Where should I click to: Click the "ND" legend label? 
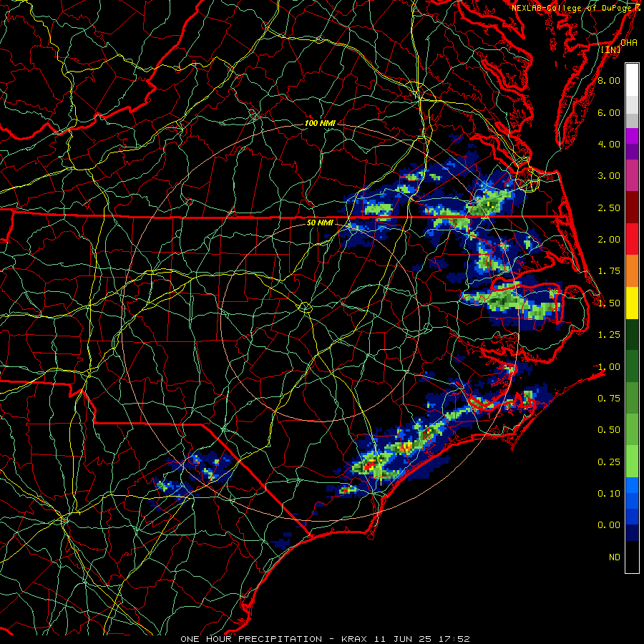tap(615, 557)
